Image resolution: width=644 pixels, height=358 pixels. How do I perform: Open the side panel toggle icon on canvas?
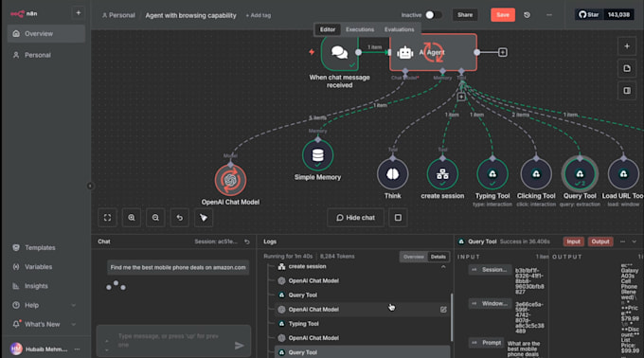[627, 90]
